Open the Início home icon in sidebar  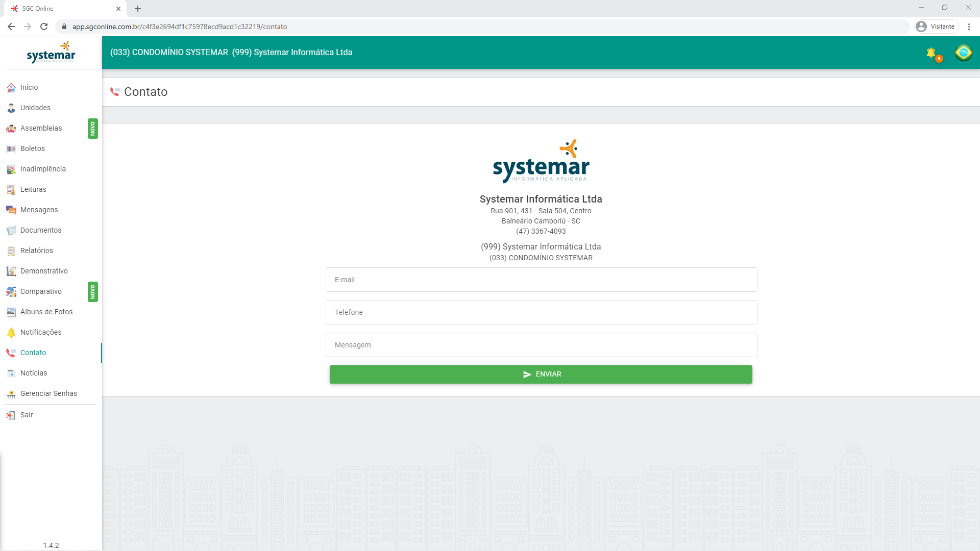pos(11,88)
